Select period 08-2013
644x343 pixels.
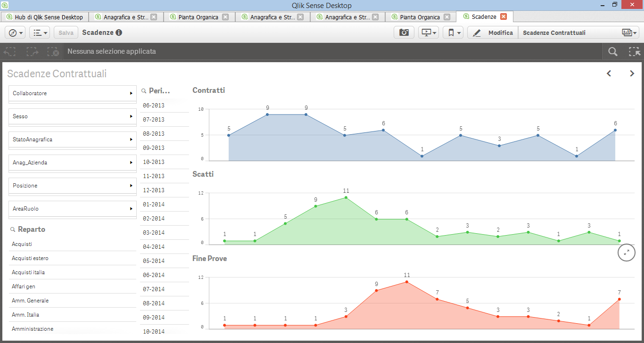(x=164, y=134)
